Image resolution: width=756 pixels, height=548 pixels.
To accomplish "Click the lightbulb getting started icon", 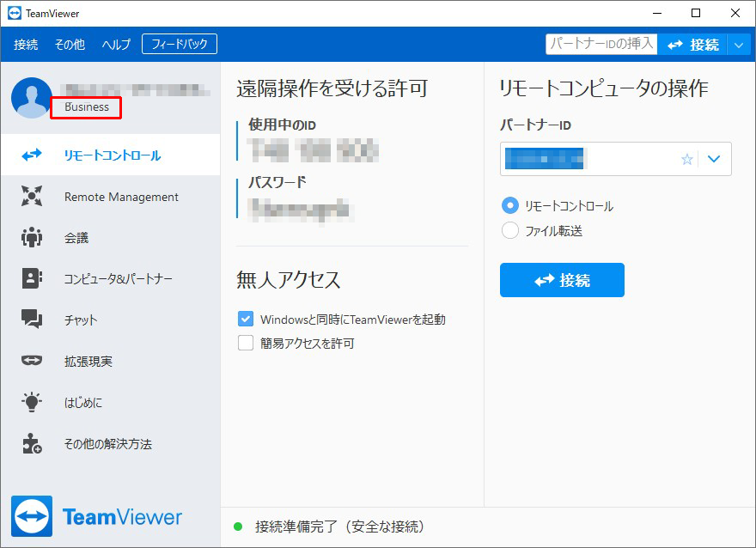I will (x=32, y=402).
